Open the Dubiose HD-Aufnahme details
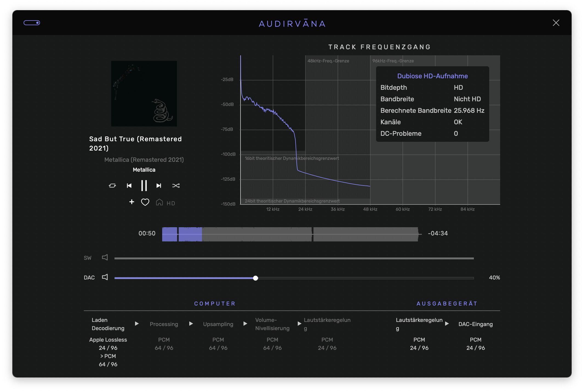This screenshot has width=584, height=392. pyautogui.click(x=432, y=76)
